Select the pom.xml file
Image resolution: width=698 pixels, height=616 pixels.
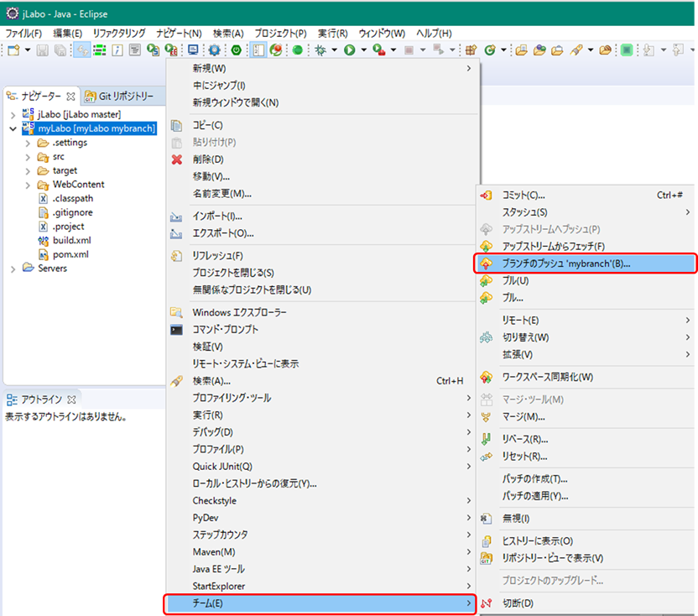pos(70,254)
